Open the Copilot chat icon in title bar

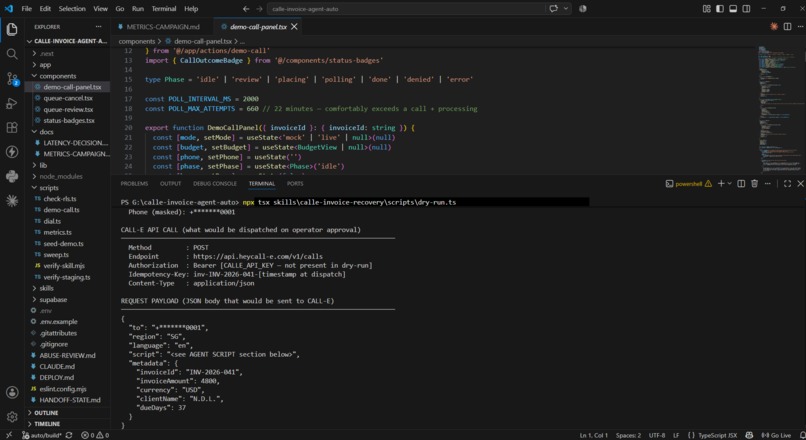554,9
